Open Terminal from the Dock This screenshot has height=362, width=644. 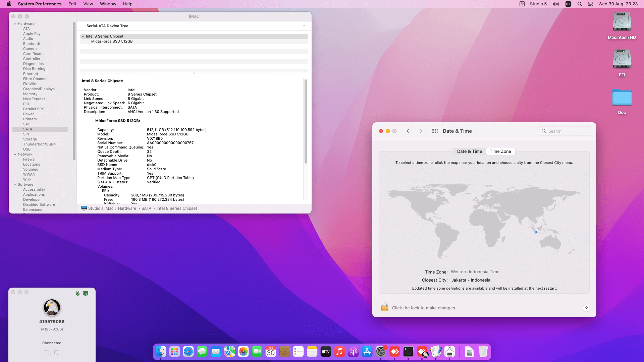pyautogui.click(x=408, y=352)
